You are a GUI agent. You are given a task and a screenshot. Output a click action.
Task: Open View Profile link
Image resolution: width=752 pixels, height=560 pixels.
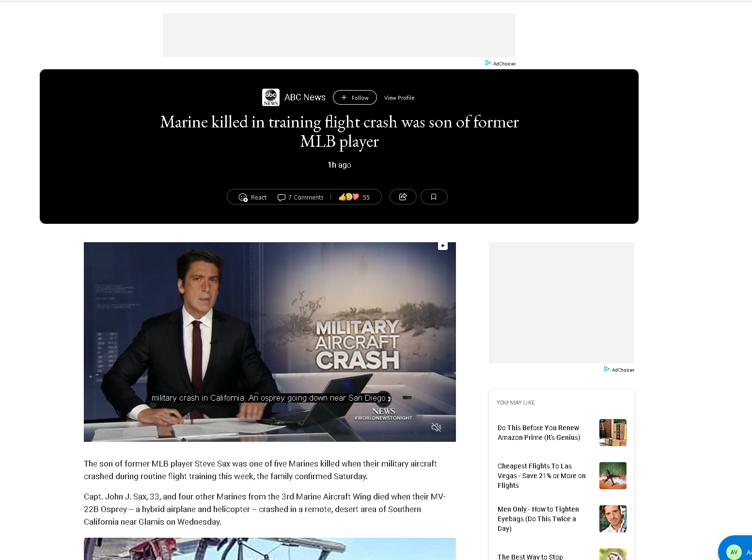coord(399,98)
